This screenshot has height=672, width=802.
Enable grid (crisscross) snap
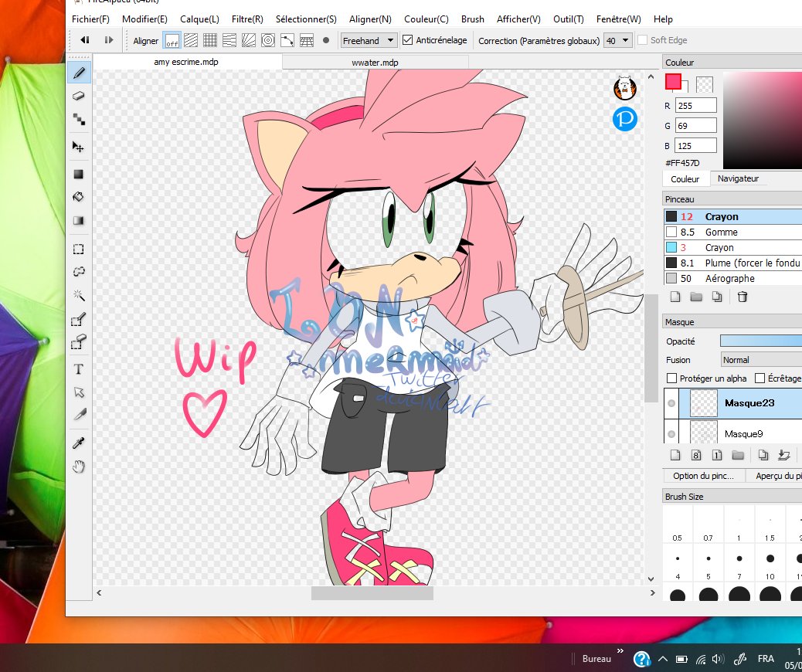(210, 40)
